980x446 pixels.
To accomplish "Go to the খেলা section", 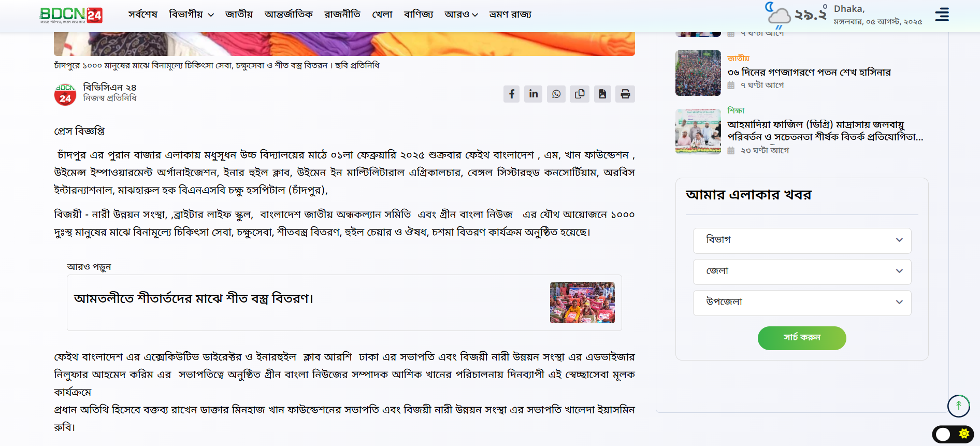I will coord(382,15).
